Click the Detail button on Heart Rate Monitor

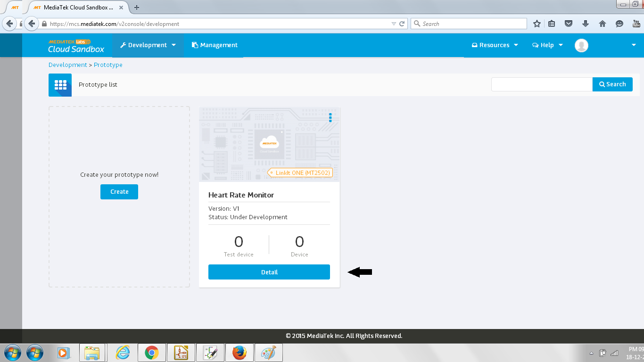pos(269,272)
